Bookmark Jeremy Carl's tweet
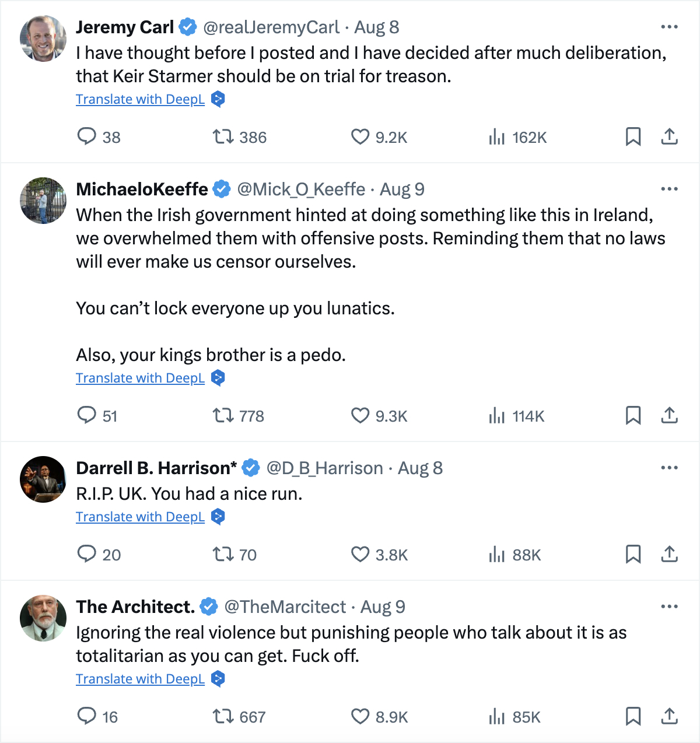The image size is (700, 743). coord(633,136)
